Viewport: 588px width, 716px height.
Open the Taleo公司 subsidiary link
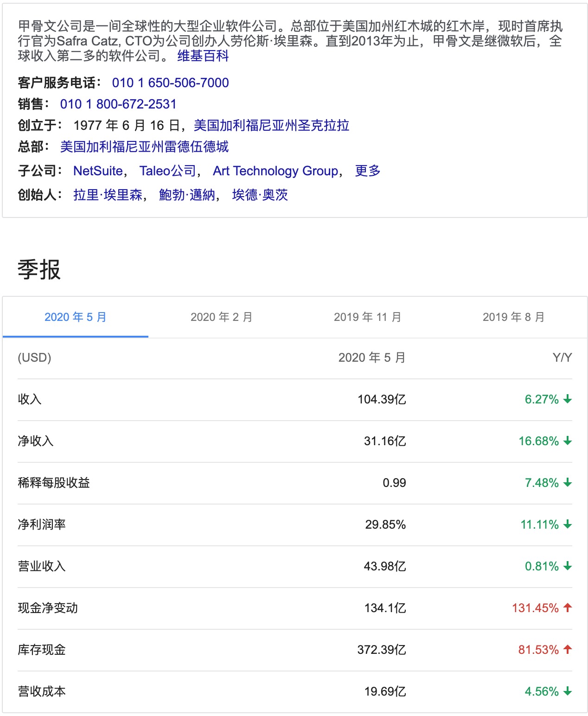[x=168, y=171]
